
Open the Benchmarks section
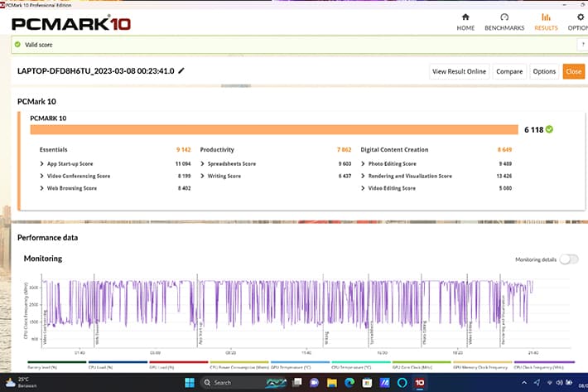(x=504, y=22)
